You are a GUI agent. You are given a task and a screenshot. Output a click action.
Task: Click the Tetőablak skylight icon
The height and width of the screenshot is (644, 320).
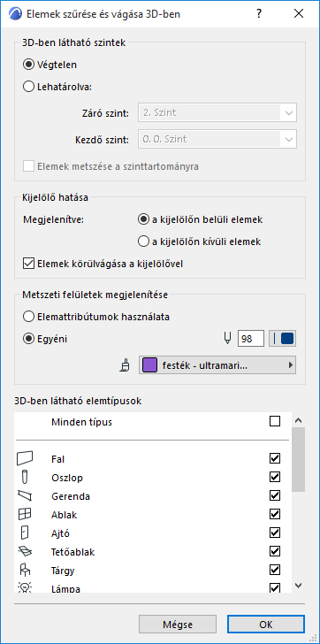click(x=25, y=552)
